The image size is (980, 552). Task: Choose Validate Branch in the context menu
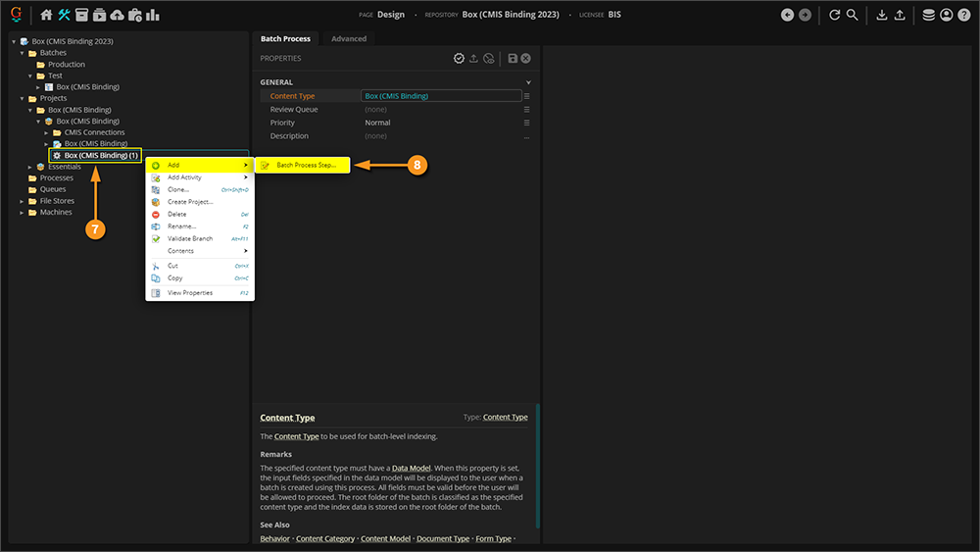click(x=189, y=238)
